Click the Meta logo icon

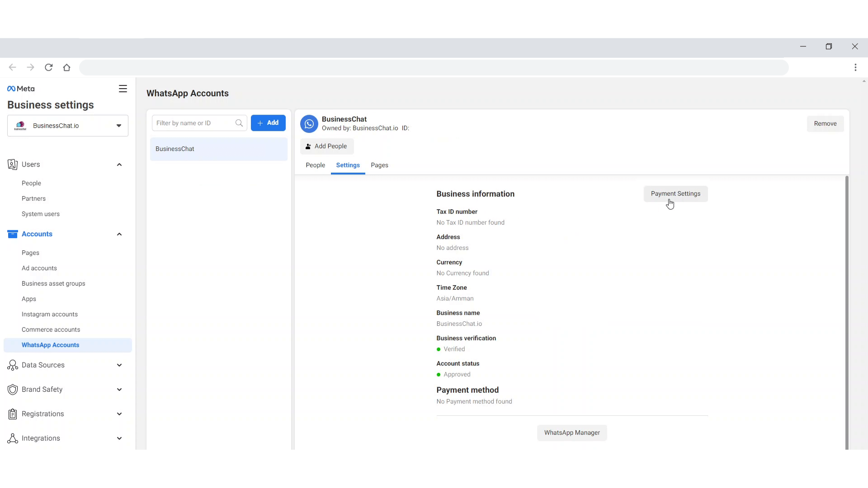11,89
